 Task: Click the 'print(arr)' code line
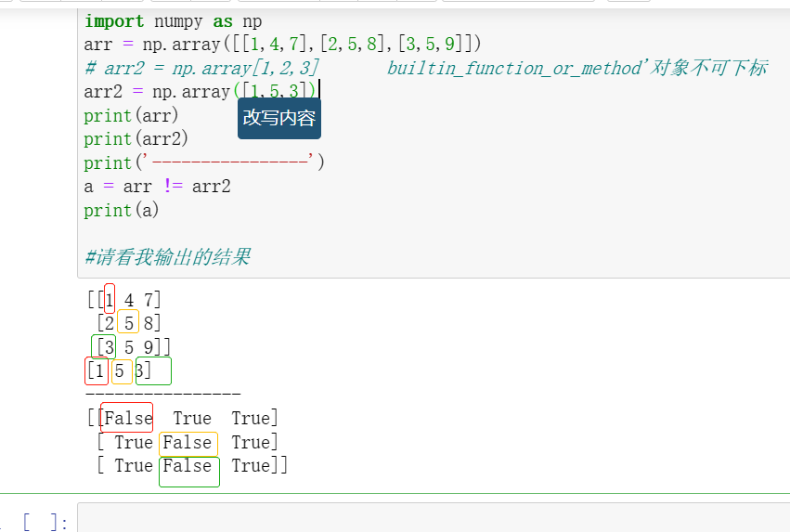point(131,115)
